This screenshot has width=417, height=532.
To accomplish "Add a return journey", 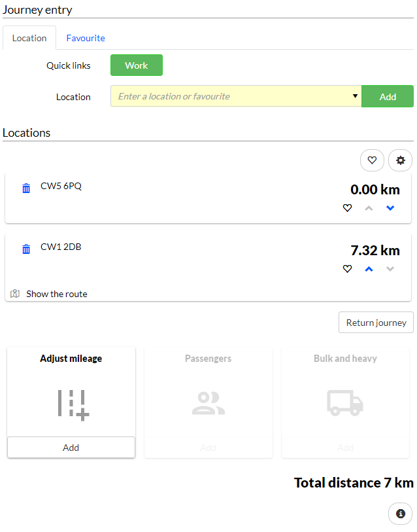I will pyautogui.click(x=376, y=323).
